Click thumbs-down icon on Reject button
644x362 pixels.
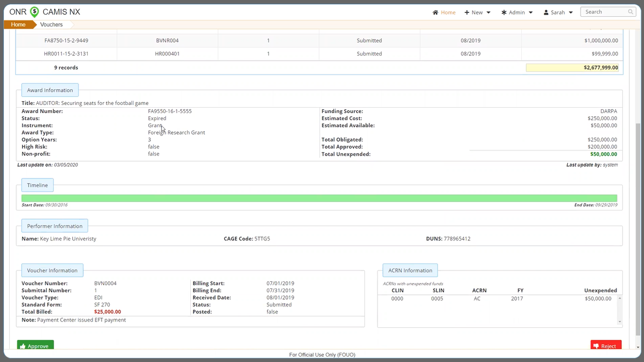point(596,346)
